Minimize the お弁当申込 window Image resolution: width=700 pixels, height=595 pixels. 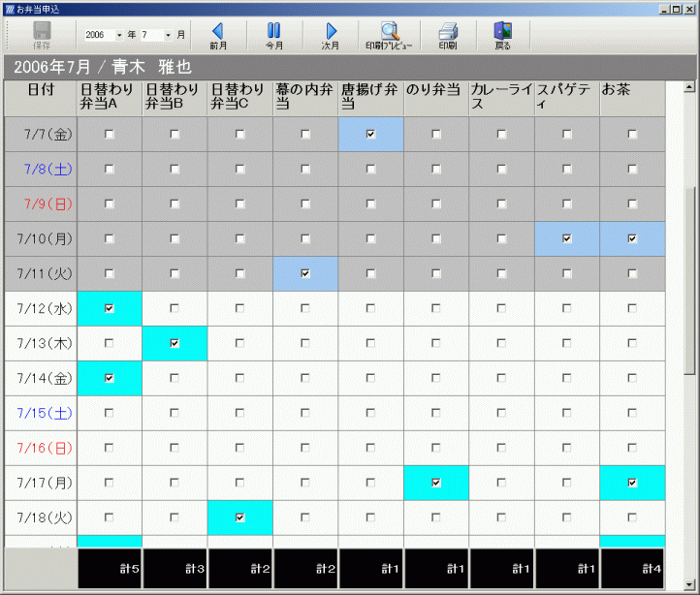click(665, 10)
